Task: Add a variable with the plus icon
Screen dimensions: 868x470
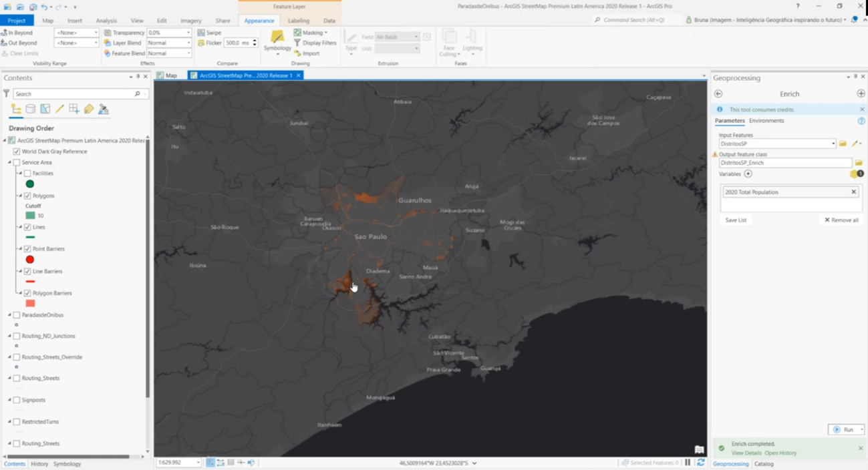Action: coord(748,174)
